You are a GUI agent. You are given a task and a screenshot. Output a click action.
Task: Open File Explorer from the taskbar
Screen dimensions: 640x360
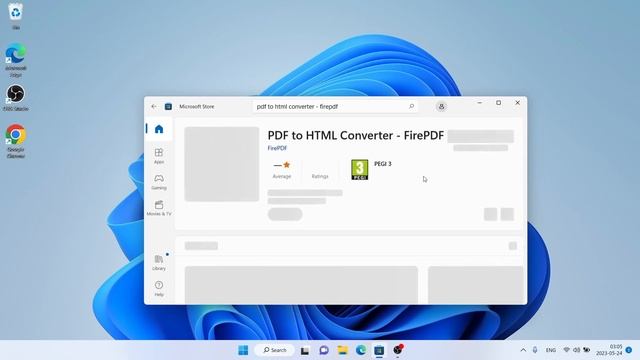click(x=342, y=350)
